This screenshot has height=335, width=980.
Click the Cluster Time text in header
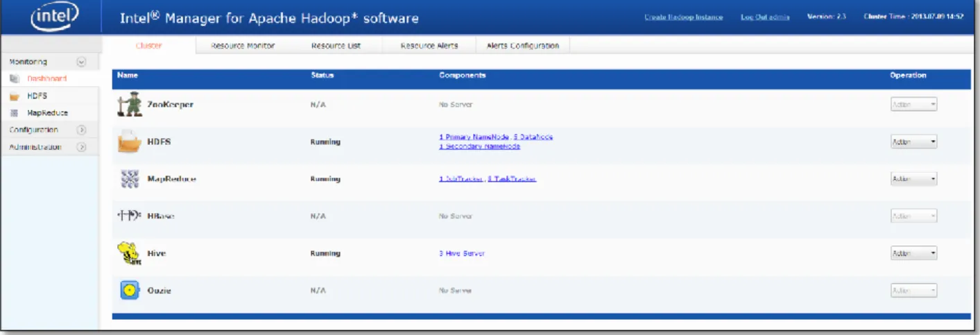[x=913, y=17]
